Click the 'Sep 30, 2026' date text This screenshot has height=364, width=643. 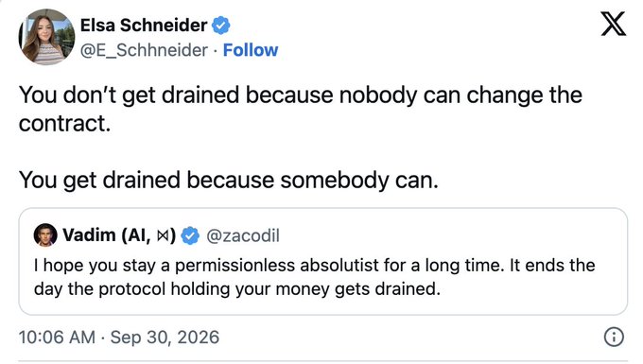pos(165,337)
